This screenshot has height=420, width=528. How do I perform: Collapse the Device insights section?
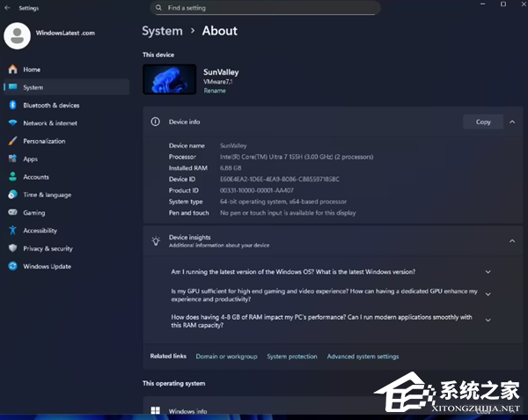(512, 241)
